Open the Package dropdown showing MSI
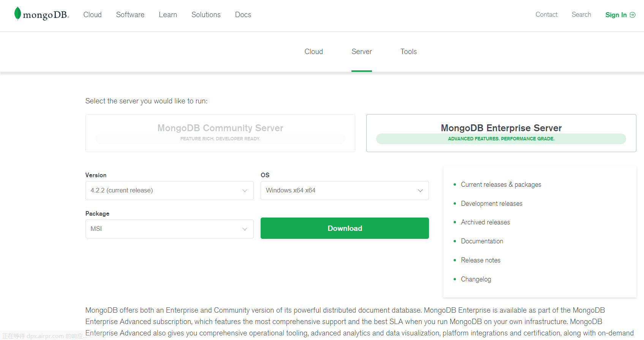 [169, 229]
